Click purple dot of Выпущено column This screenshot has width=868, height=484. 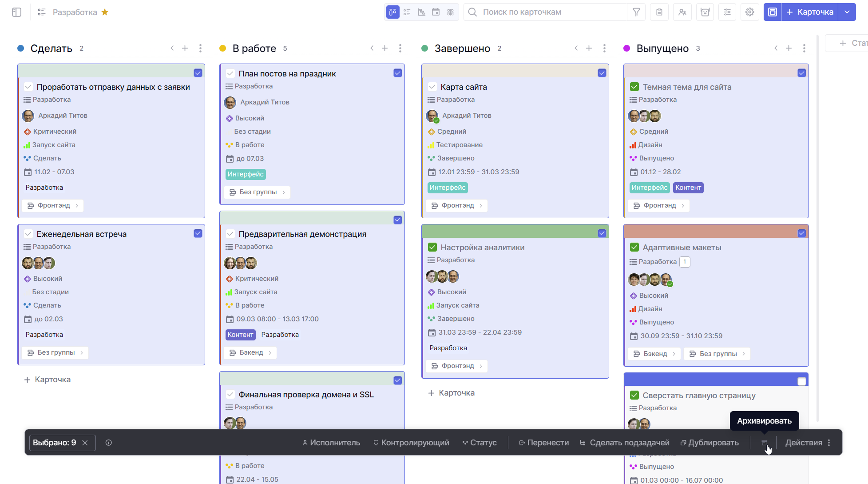(x=627, y=48)
